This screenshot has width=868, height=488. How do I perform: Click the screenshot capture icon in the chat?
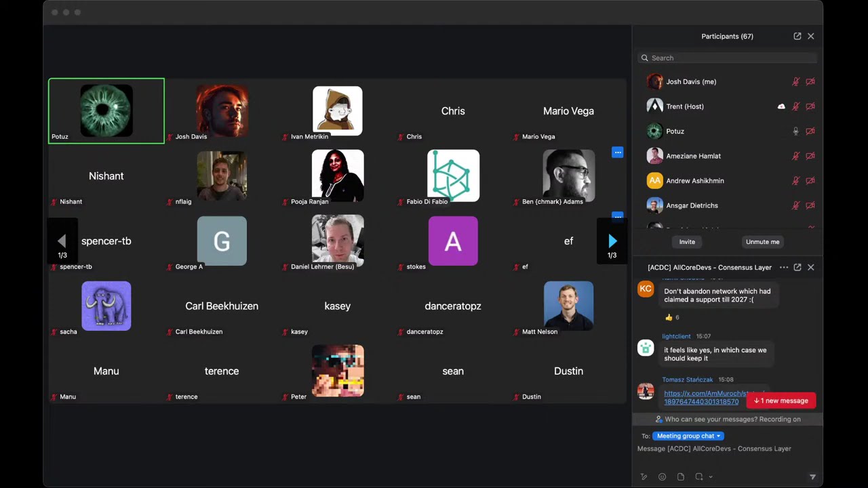point(699,476)
